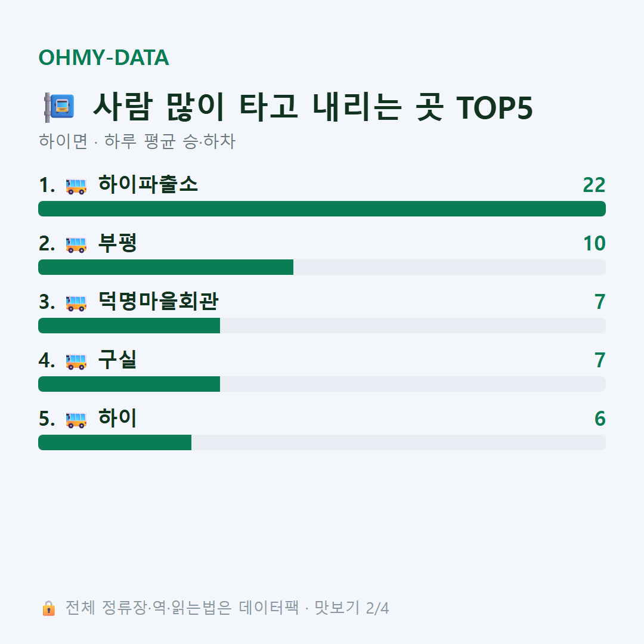Click the bus icon beside 부평

click(76, 244)
